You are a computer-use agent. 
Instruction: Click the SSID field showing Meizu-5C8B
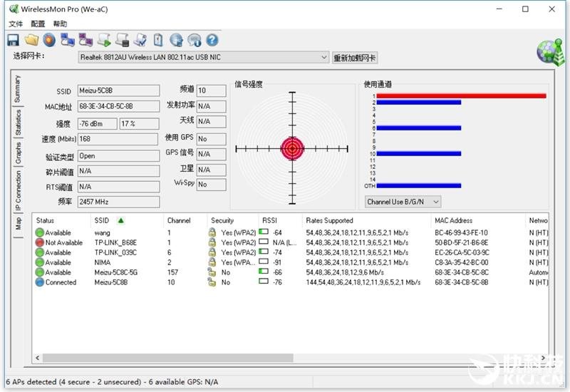coord(118,91)
